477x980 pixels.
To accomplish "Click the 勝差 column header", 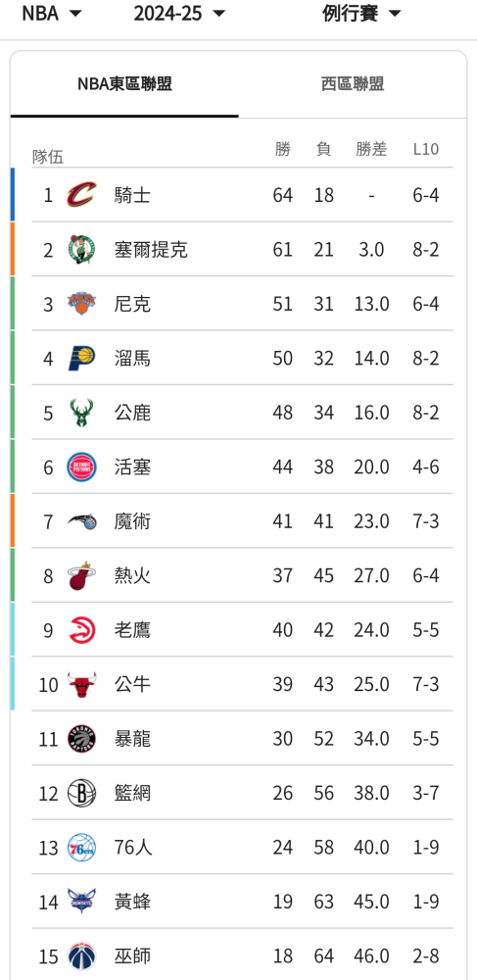I will coord(371,149).
